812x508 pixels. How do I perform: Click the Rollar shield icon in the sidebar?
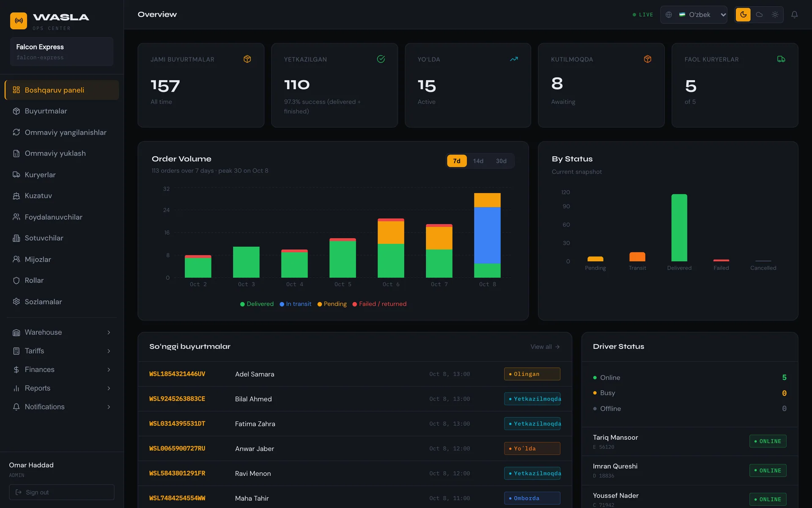click(16, 280)
